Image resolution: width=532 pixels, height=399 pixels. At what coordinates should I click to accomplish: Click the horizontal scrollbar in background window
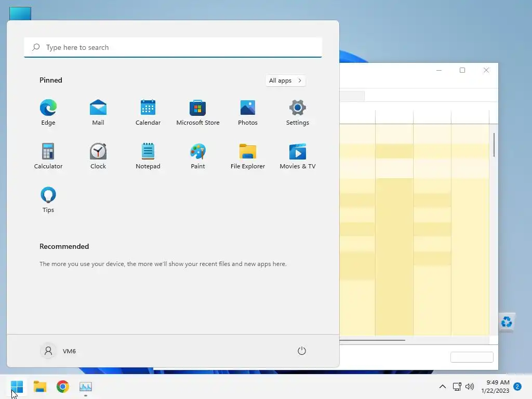pos(372,340)
